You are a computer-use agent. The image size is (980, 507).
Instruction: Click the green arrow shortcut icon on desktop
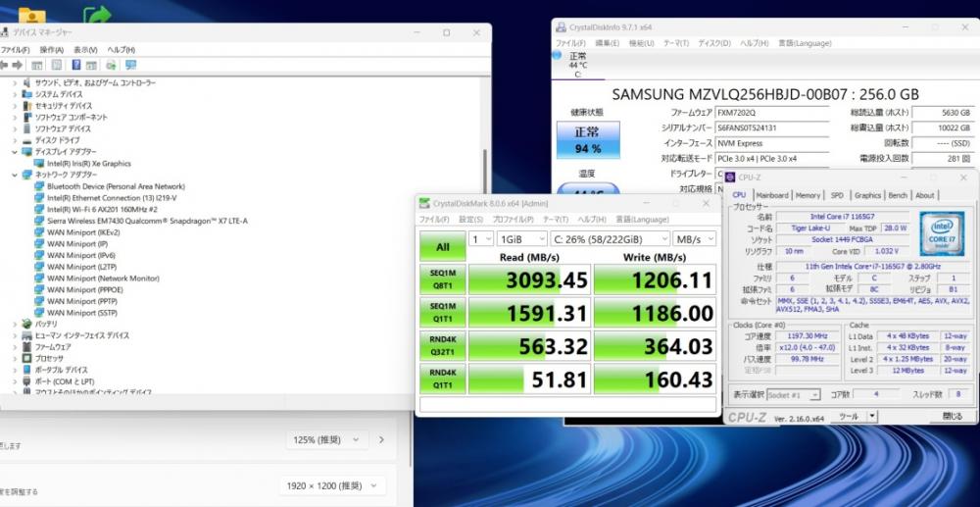tap(96, 15)
